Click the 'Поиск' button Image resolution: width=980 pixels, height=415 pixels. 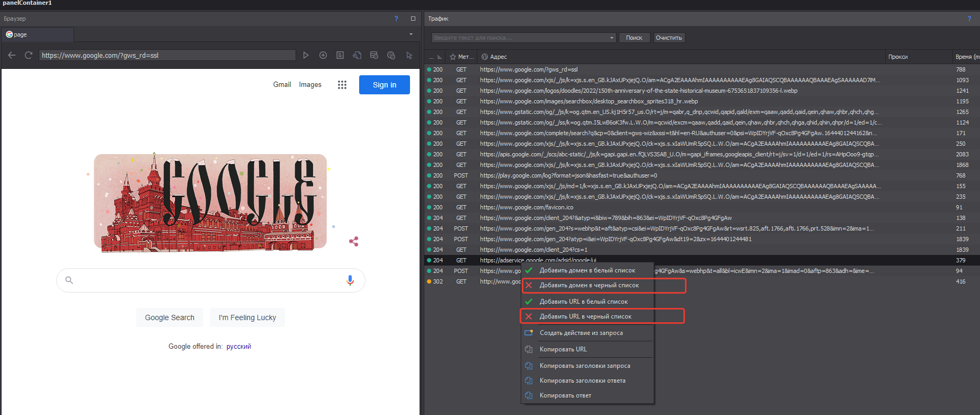634,38
